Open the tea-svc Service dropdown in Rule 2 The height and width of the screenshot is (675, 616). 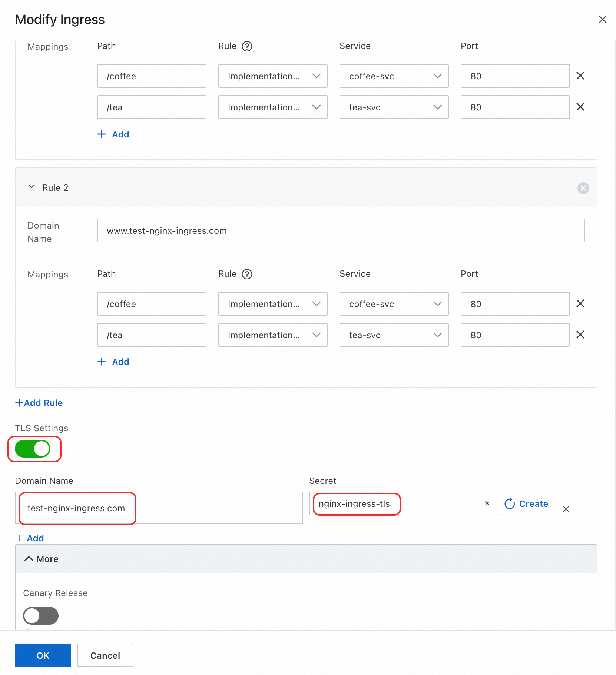coord(394,335)
